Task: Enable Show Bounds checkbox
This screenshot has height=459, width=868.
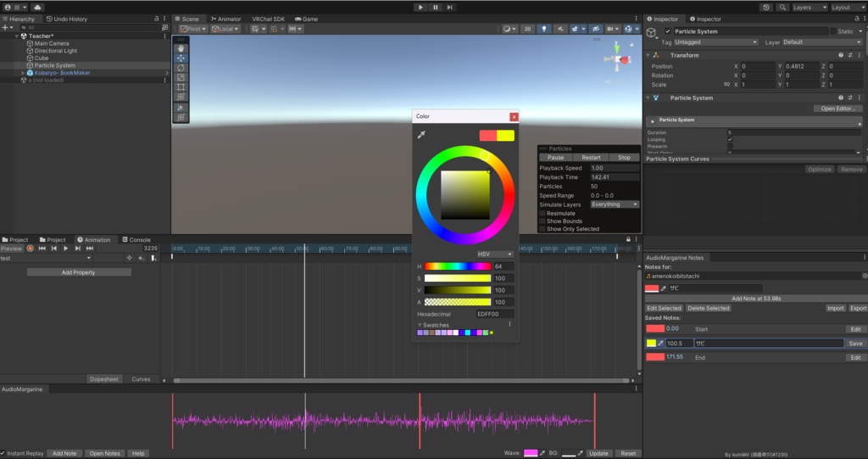Action: [542, 221]
